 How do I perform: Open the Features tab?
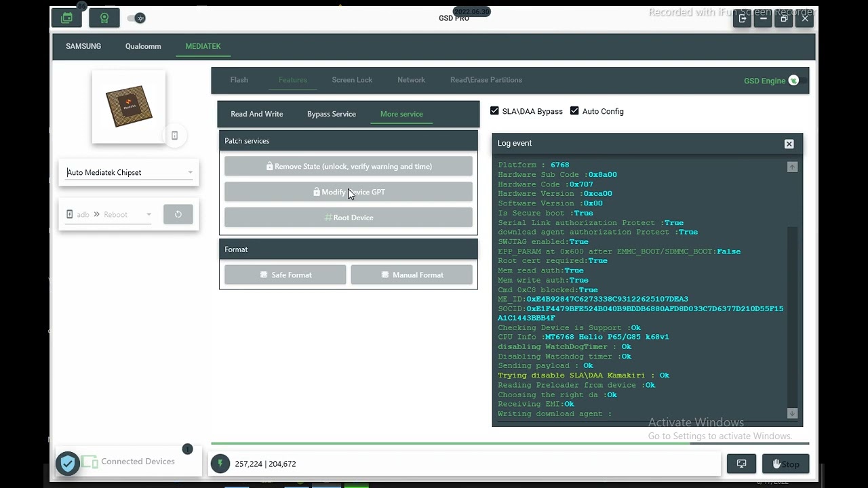click(x=293, y=80)
